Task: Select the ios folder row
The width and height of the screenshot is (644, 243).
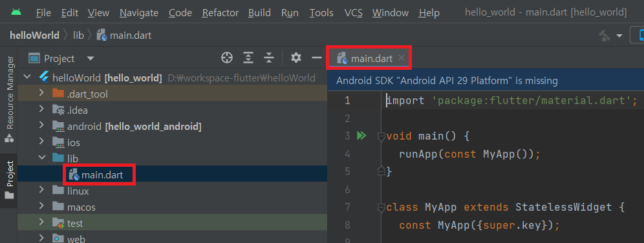Action: pyautogui.click(x=173, y=142)
